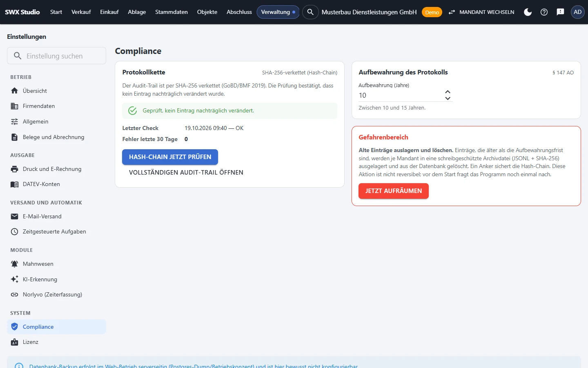The width and height of the screenshot is (588, 368).
Task: Click the Übersicht home icon
Action: point(15,91)
